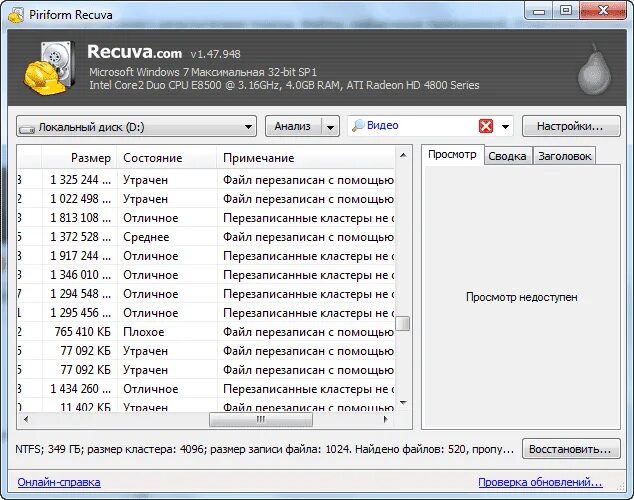The height and width of the screenshot is (500, 634).
Task: Select the row sized 11 402 КБ
Action: [206, 405]
